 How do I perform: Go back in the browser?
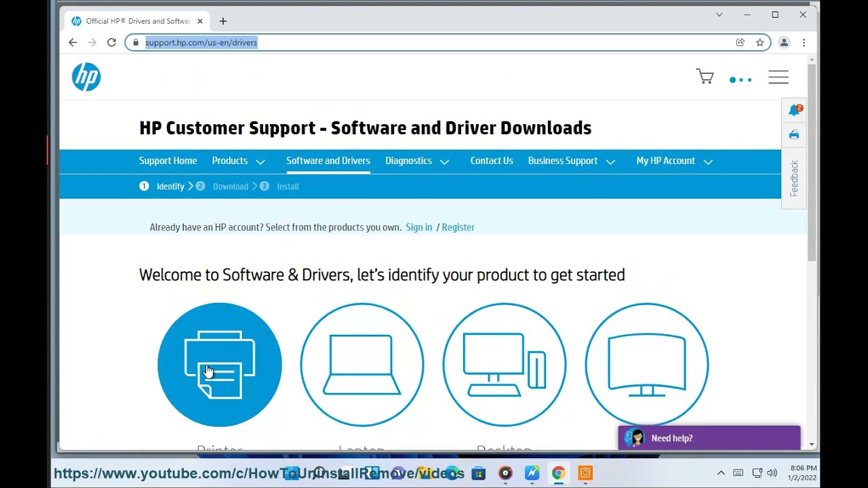[x=73, y=43]
